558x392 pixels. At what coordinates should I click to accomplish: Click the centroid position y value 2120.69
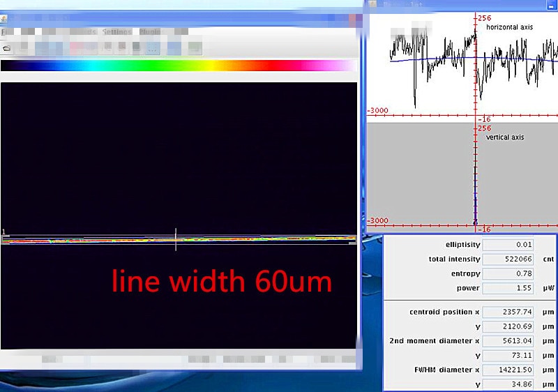[508, 326]
